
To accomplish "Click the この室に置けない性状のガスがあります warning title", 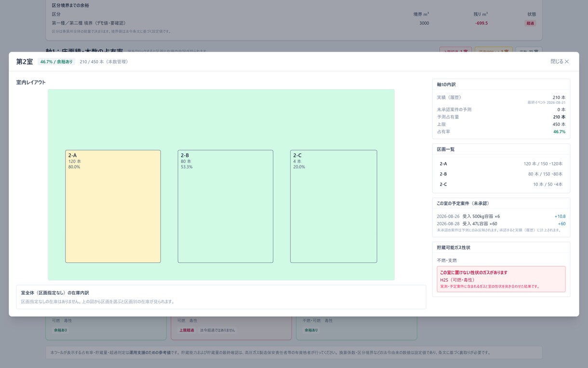I will tap(474, 273).
